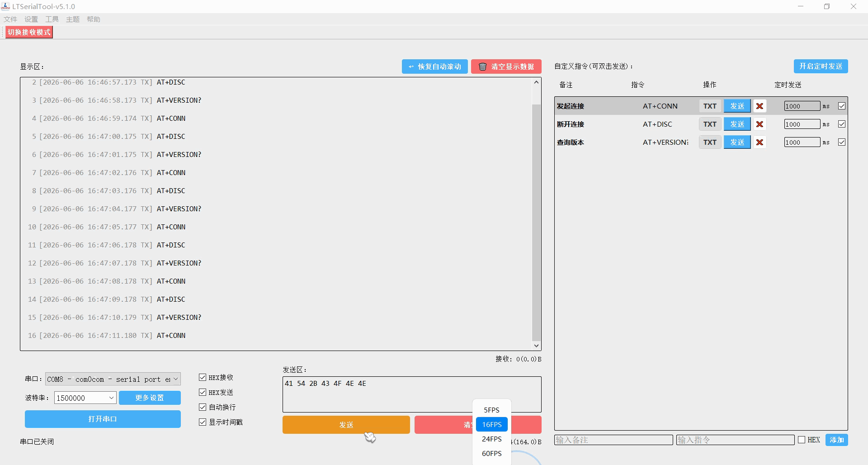Open the 文件 menu

[x=10, y=19]
